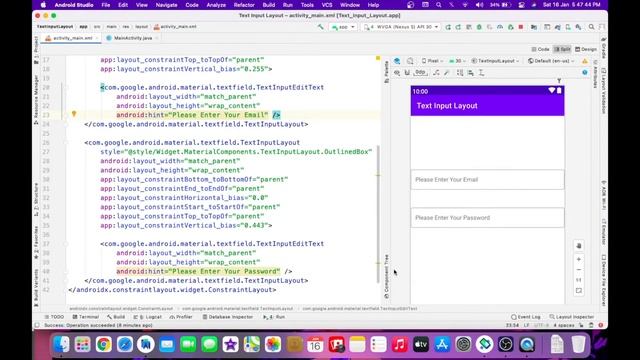Screen dimensions: 640x360
Task: Click the zoom in plus icon in preview
Action: 579,259
